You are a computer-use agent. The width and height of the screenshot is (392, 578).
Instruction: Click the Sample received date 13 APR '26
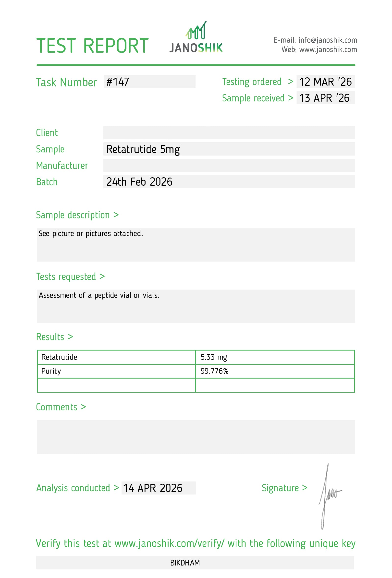pos(325,98)
